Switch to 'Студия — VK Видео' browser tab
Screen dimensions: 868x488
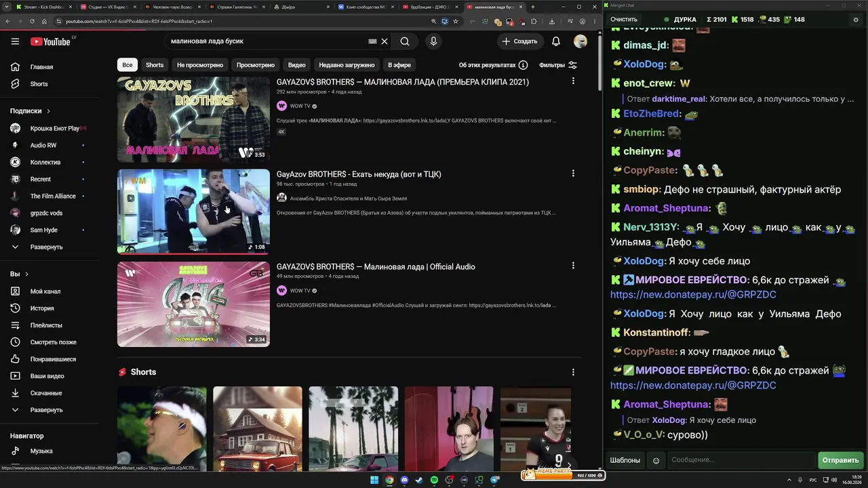[108, 7]
